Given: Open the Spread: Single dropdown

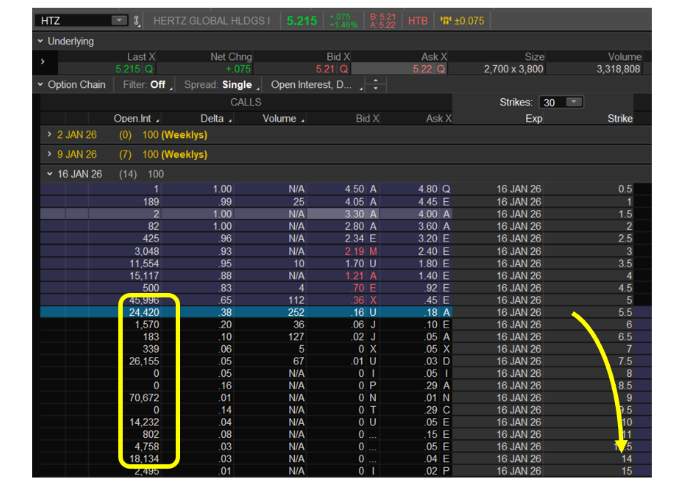Looking at the screenshot, I should (221, 84).
